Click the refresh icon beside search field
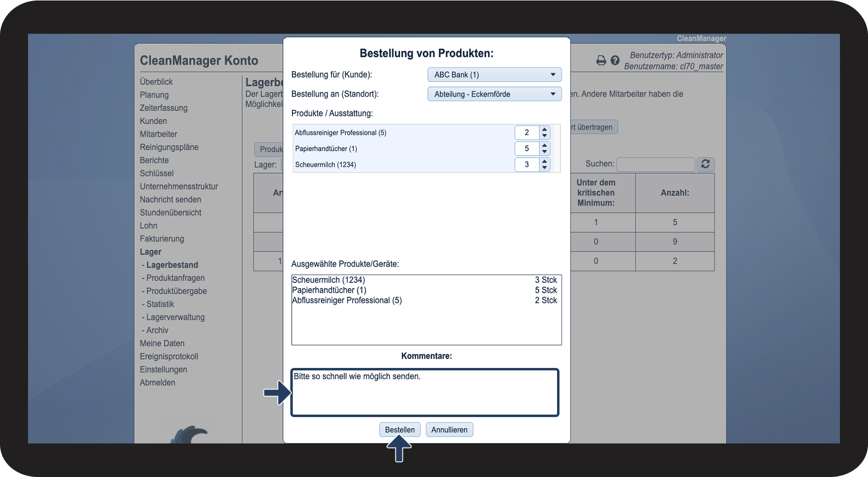868x477 pixels. (x=705, y=164)
